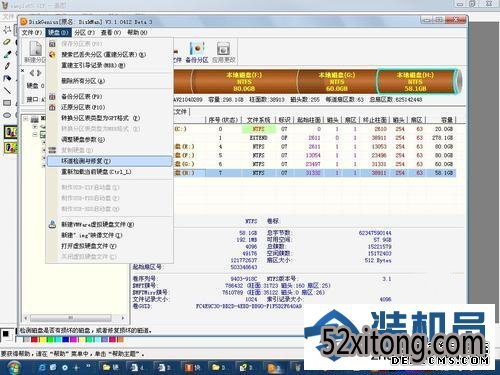This screenshot has height=375, width=500.
Task: Select EXTEND partition row in table
Action: [314, 138]
